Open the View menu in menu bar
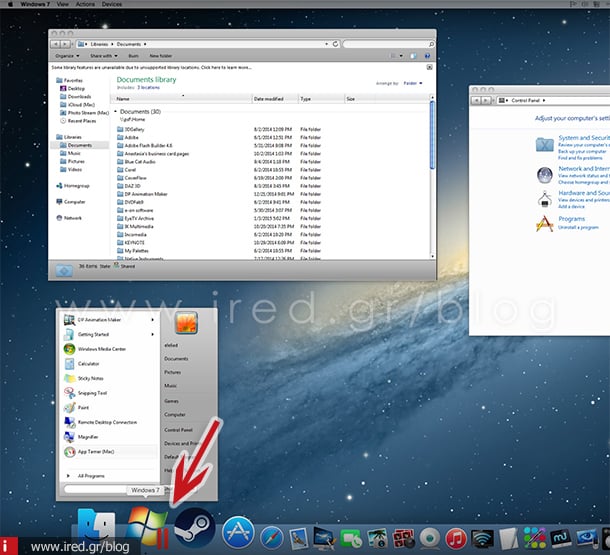Image resolution: width=610 pixels, height=555 pixels. tap(63, 4)
